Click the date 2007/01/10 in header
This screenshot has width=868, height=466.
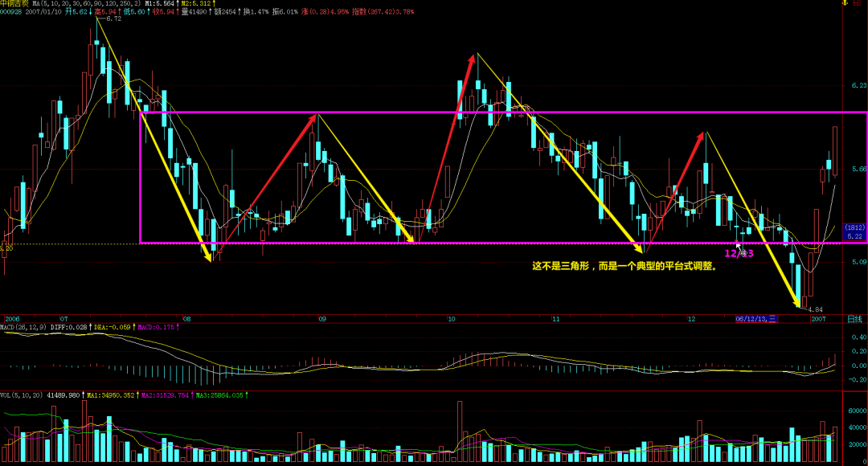coord(43,11)
